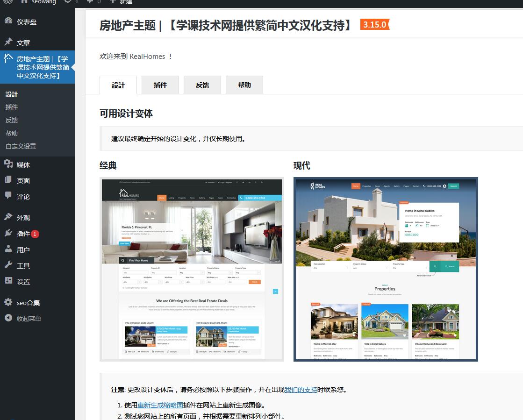Image resolution: width=523 pixels, height=420 pixels.
Task: Click seowang site name in admin bar
Action: pyautogui.click(x=43, y=2)
